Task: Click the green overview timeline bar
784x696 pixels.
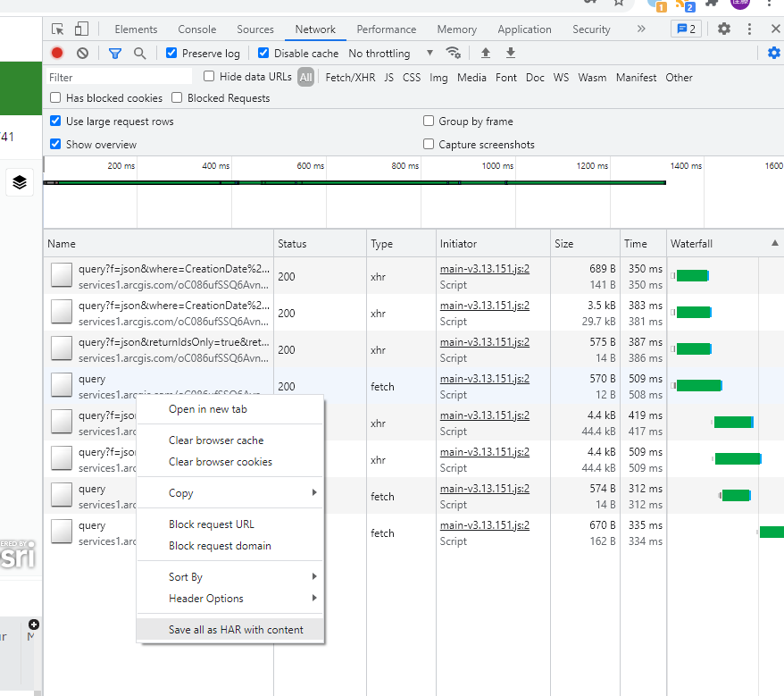Action: click(x=355, y=182)
